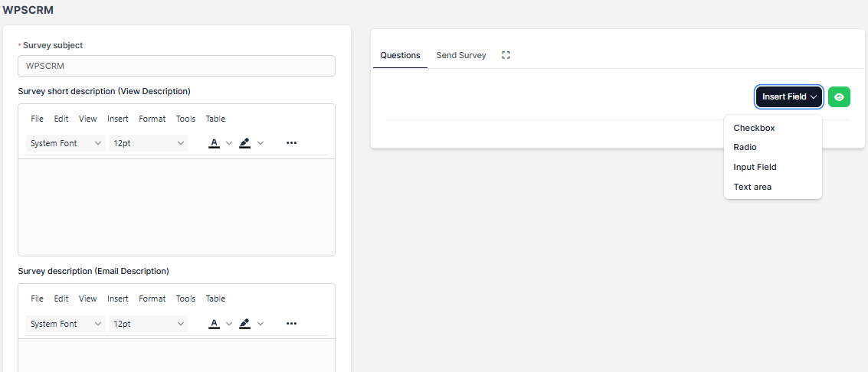Select Text area from Insert Field menu
The image size is (868, 372).
(x=752, y=187)
